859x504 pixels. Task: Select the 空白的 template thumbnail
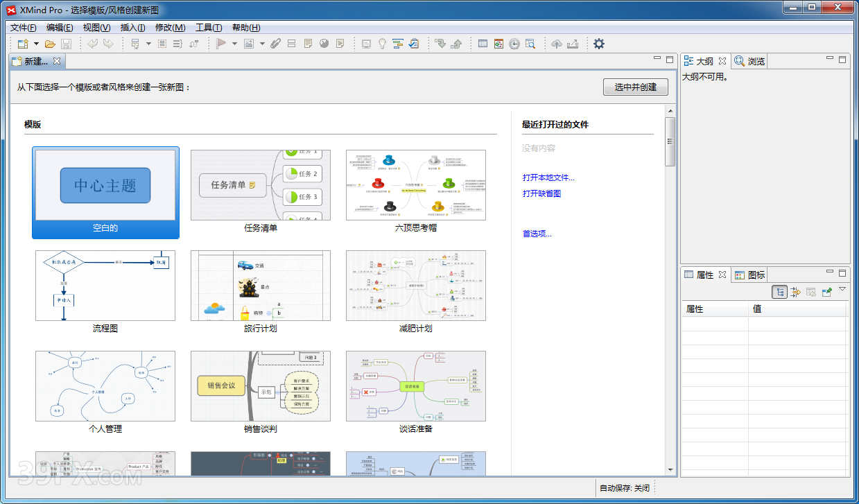(105, 192)
